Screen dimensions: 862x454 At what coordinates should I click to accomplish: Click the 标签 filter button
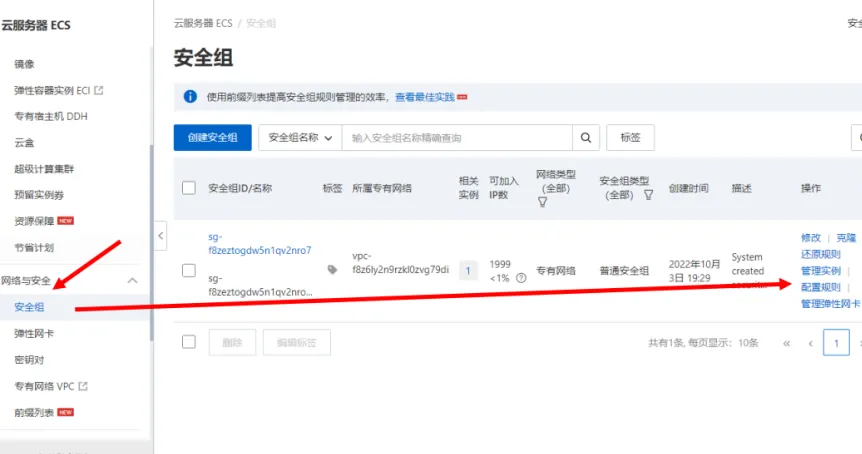click(x=631, y=137)
